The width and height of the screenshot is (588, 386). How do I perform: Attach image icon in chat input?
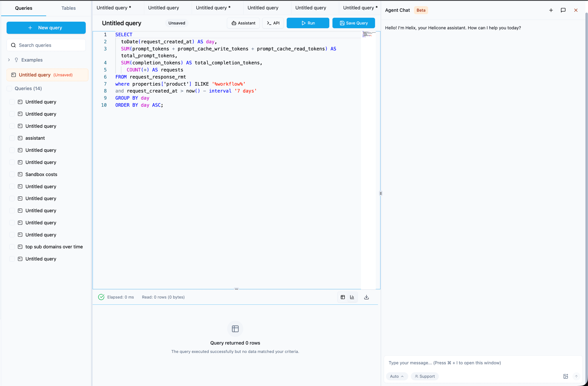[566, 376]
